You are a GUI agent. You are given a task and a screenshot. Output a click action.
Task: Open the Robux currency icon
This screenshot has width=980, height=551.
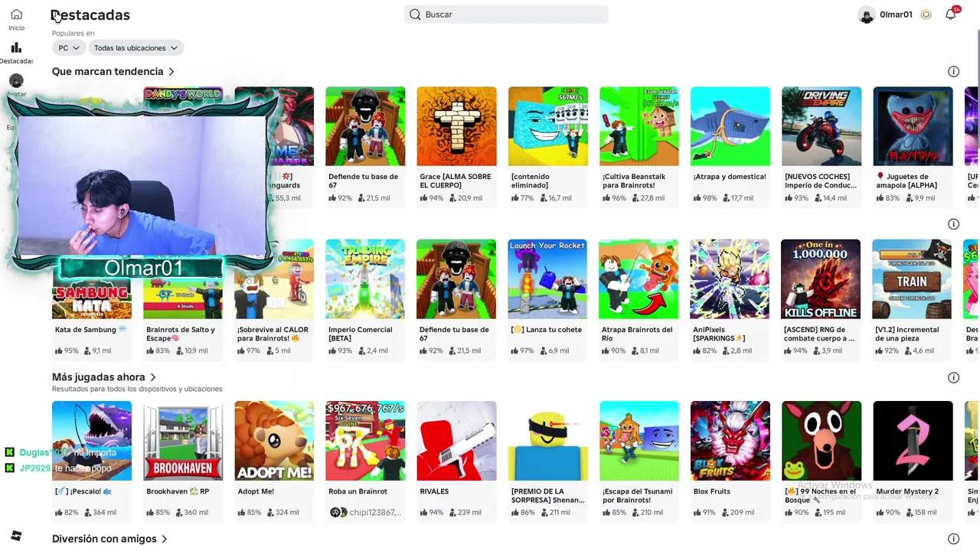click(926, 15)
